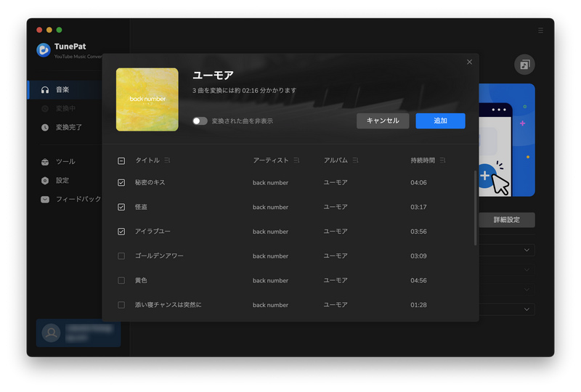Click the blue plus button in the illustration
Image resolution: width=581 pixels, height=392 pixels.
[x=484, y=176]
